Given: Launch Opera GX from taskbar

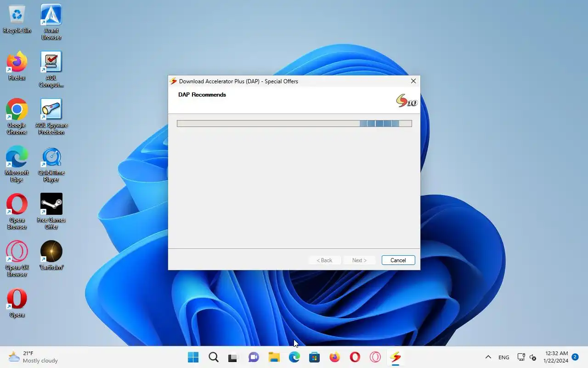Looking at the screenshot, I should (x=375, y=357).
